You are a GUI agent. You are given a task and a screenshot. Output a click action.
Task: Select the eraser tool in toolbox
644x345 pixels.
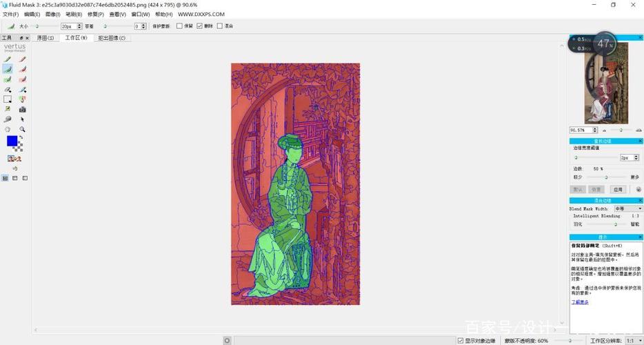point(8,90)
